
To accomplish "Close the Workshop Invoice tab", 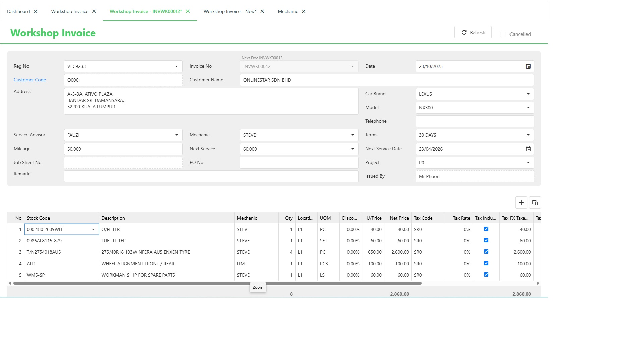I will click(94, 11).
